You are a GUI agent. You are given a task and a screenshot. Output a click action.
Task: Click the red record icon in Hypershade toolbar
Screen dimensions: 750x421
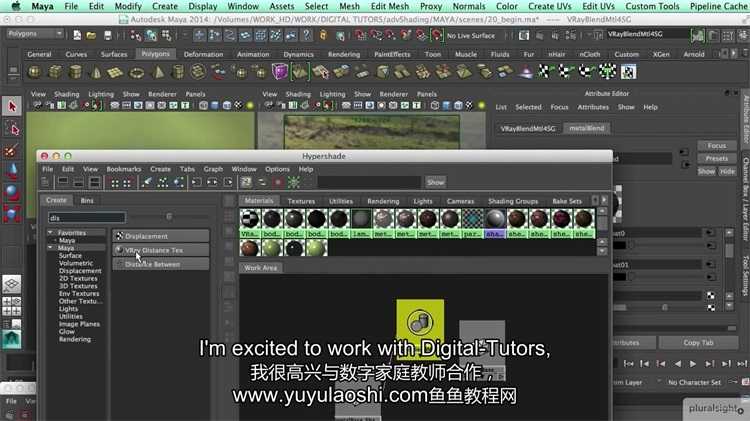click(277, 182)
